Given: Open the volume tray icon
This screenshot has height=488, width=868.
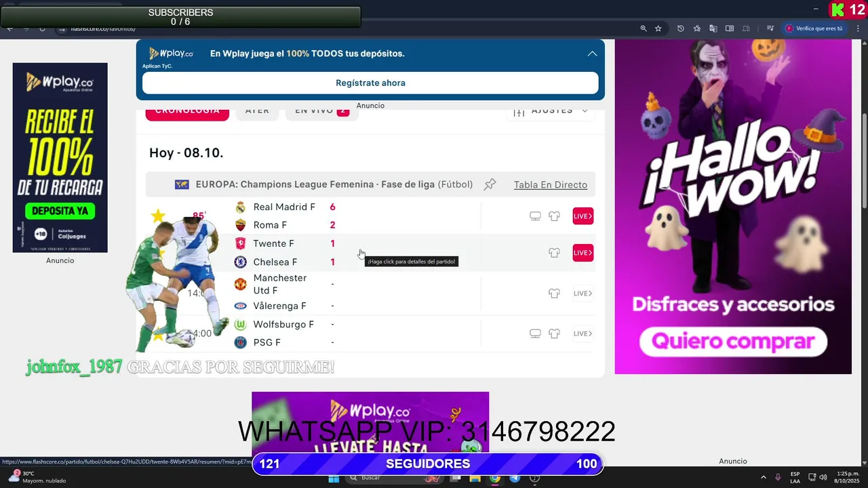Looking at the screenshot, I should tap(822, 477).
